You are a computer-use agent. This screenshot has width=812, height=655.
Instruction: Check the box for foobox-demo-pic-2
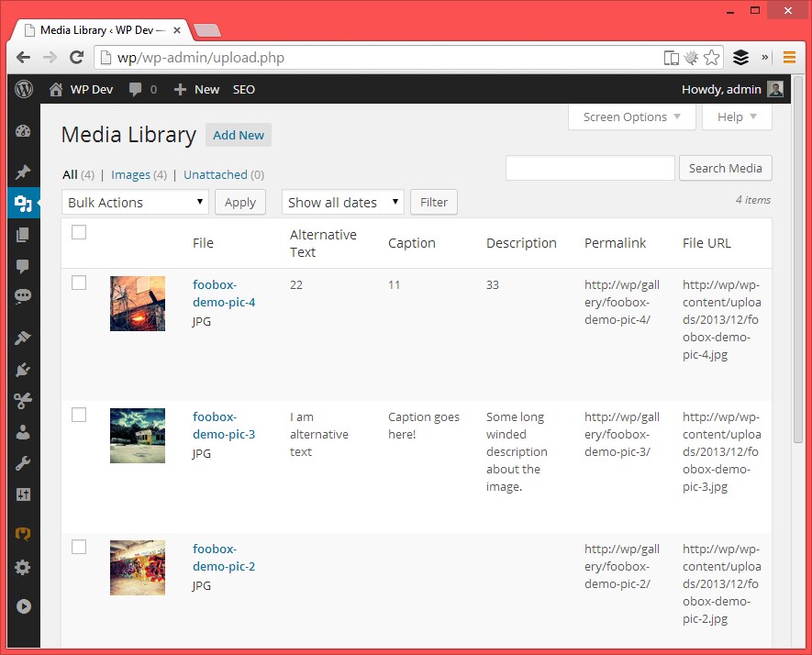pos(79,547)
